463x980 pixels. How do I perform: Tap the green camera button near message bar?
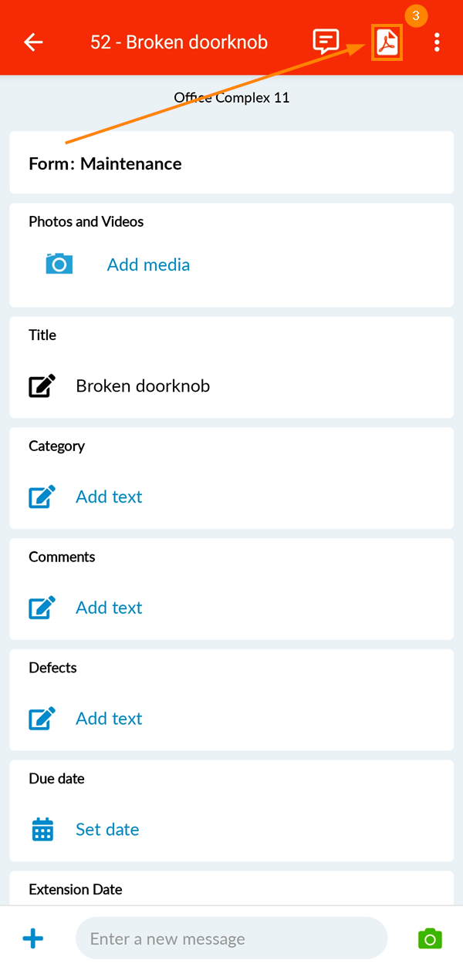[430, 938]
